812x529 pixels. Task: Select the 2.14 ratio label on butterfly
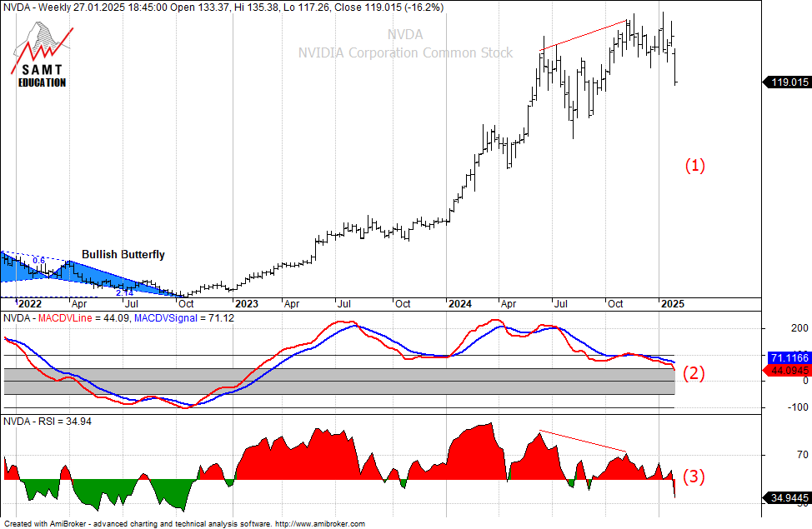tap(124, 293)
